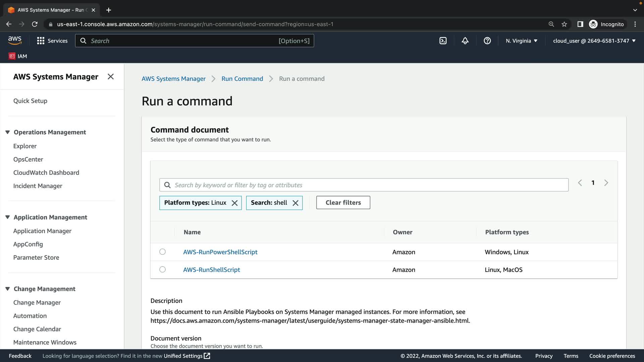Open the Services grid menu icon

click(x=41, y=41)
